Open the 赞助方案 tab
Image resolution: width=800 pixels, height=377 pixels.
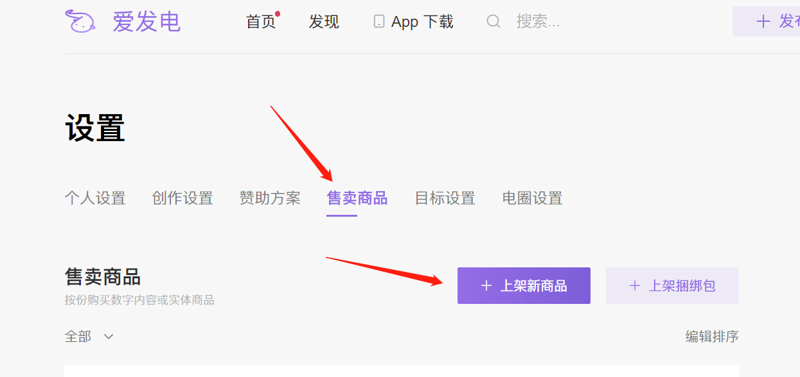click(x=270, y=198)
